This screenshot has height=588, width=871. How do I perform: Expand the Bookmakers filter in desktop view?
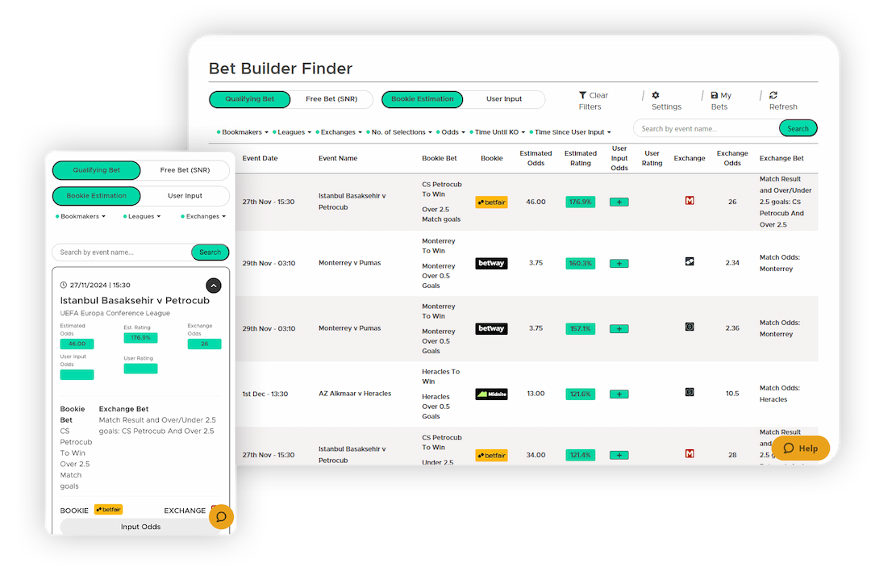(x=242, y=132)
